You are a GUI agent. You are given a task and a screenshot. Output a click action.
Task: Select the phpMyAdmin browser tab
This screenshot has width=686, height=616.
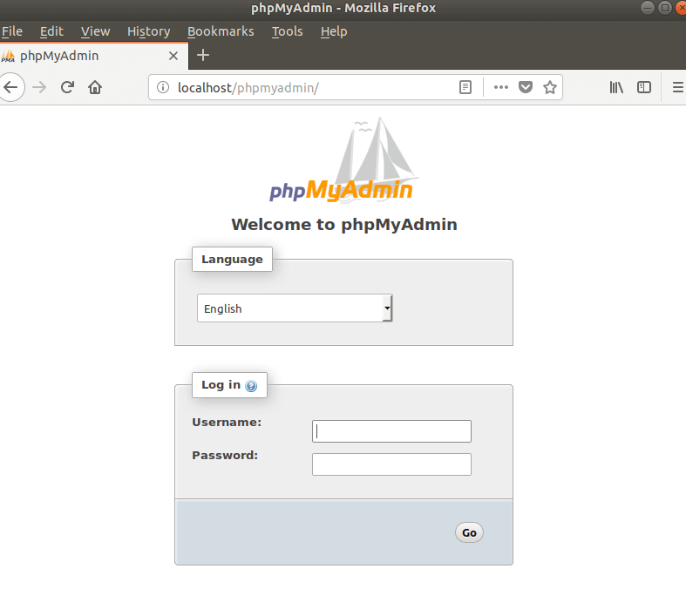(94, 56)
